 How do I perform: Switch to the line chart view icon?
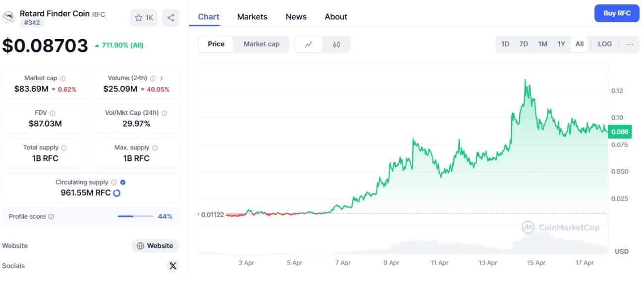tap(309, 44)
